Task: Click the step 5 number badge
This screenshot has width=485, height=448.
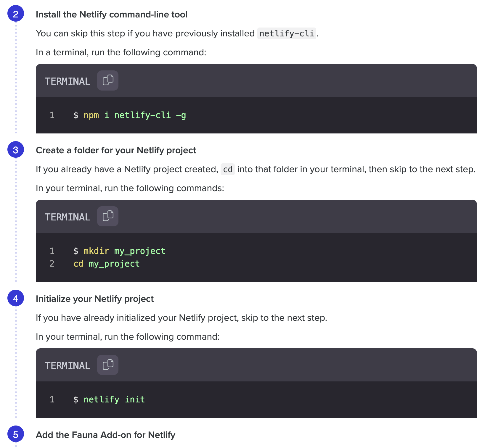Action: coord(16,434)
